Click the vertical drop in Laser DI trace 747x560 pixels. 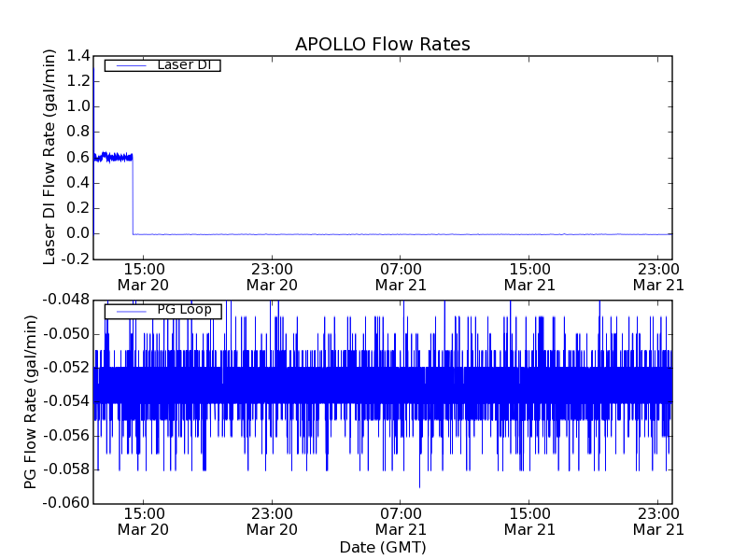click(x=133, y=196)
